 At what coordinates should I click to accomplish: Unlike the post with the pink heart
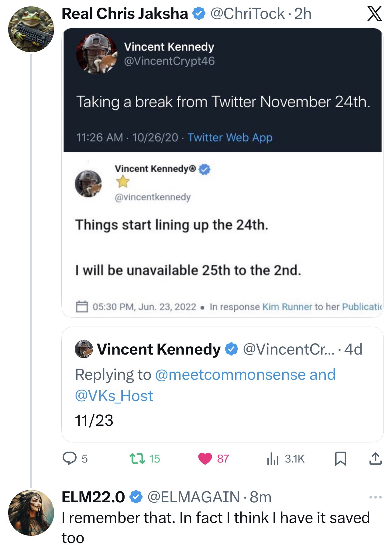(x=205, y=459)
